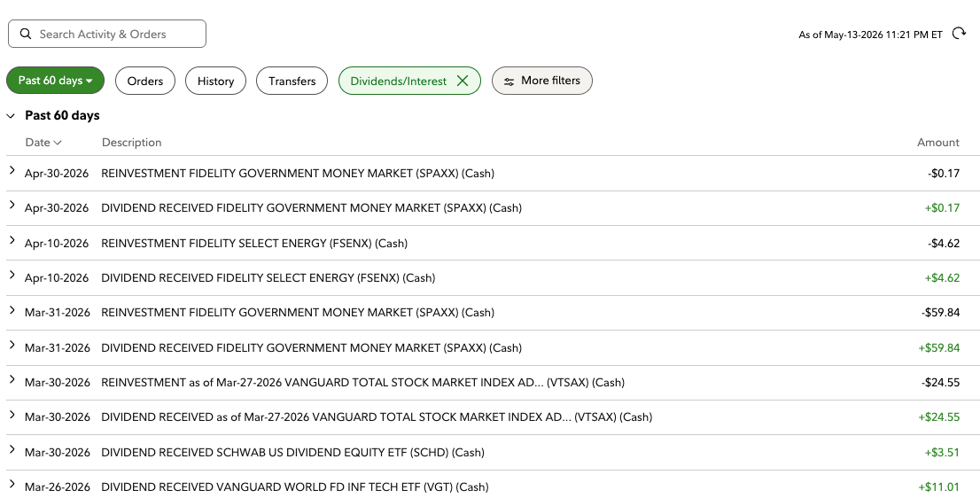Click the Amount column header

[x=938, y=143]
